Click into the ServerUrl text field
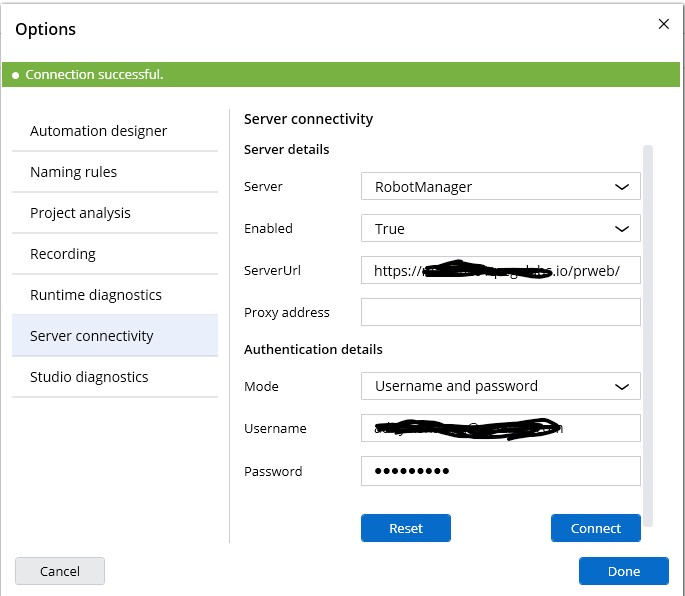This screenshot has height=596, width=685. [x=500, y=271]
